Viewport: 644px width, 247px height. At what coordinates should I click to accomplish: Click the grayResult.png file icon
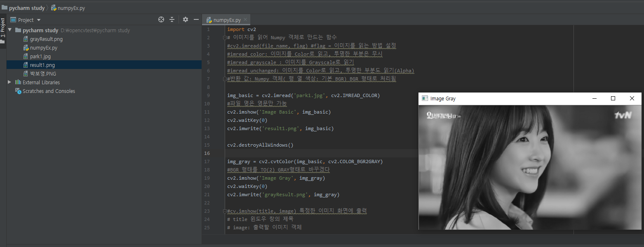click(x=26, y=39)
